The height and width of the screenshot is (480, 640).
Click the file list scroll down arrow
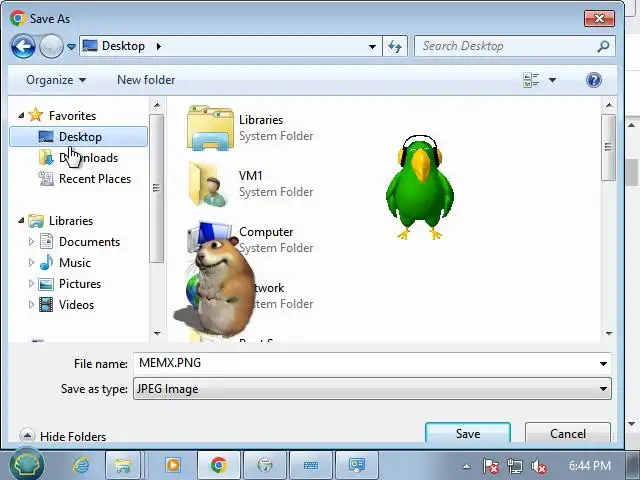click(609, 333)
